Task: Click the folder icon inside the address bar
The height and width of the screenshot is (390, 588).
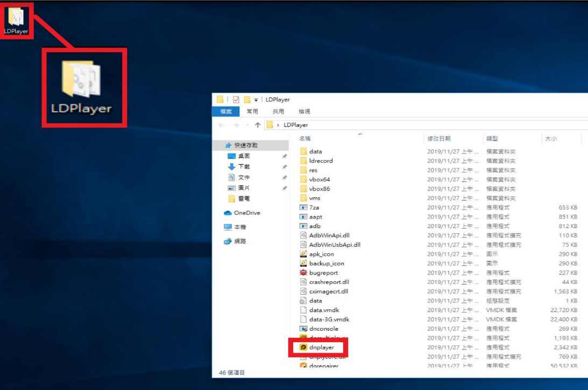Action: tap(270, 125)
